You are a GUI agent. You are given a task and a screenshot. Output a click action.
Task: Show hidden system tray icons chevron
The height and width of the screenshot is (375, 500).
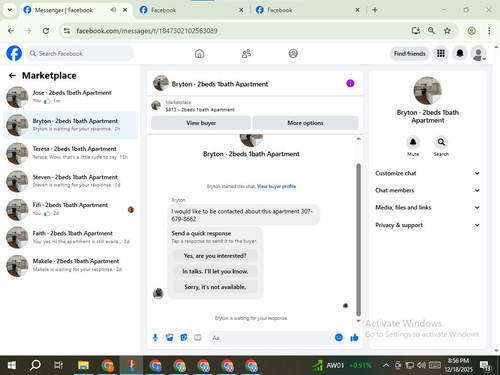point(386,365)
